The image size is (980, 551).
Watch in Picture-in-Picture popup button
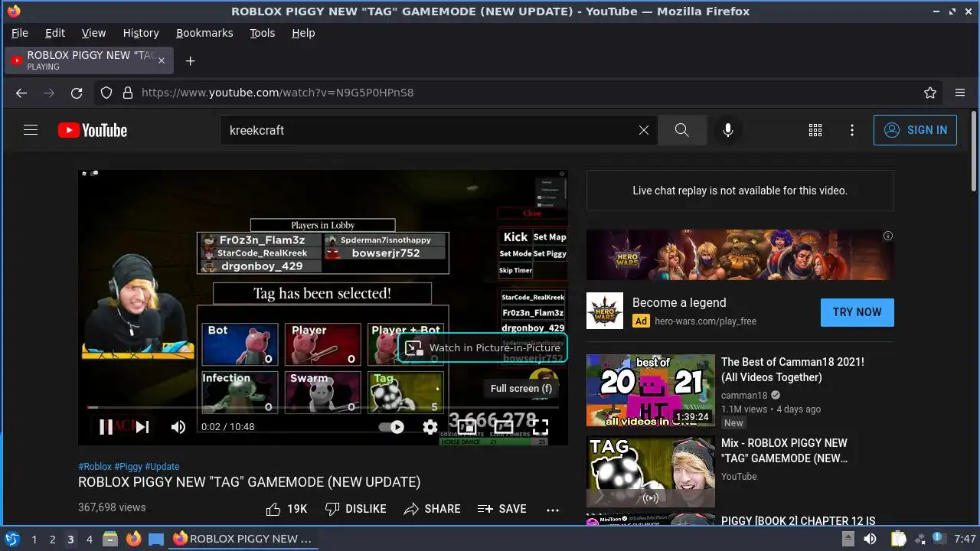coord(482,347)
